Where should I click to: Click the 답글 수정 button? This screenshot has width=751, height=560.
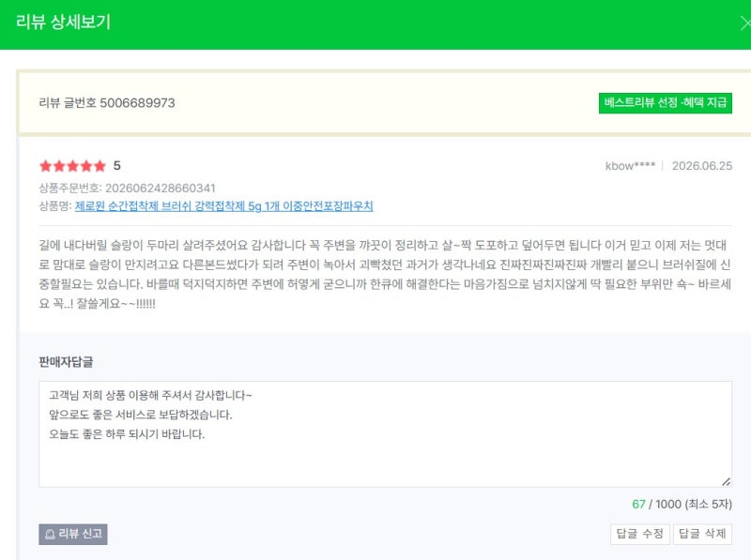(x=639, y=534)
